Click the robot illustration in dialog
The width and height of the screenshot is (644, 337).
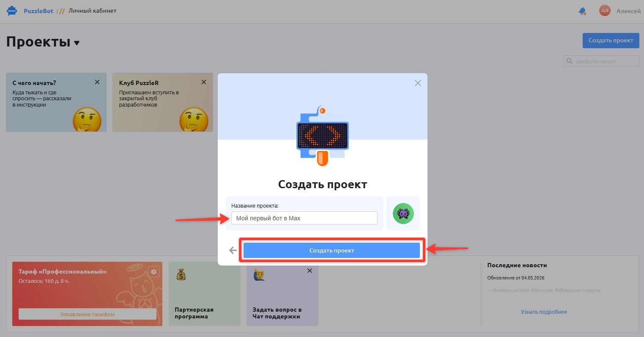322,136
